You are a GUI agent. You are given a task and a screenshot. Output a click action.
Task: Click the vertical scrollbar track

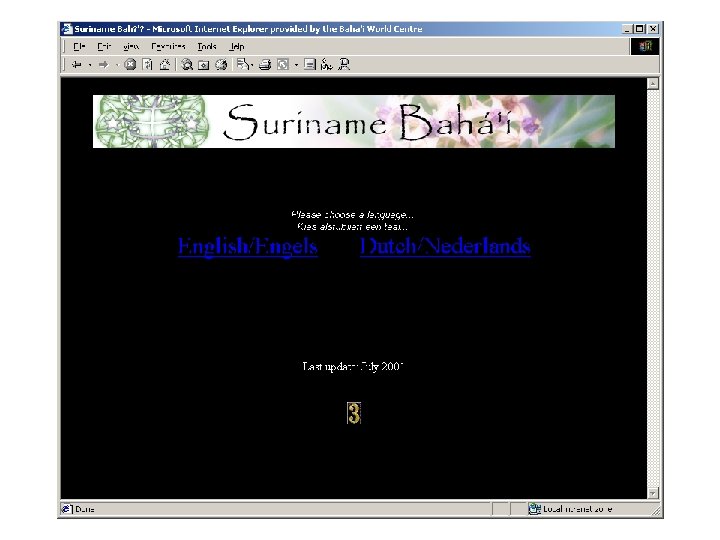(x=652, y=288)
